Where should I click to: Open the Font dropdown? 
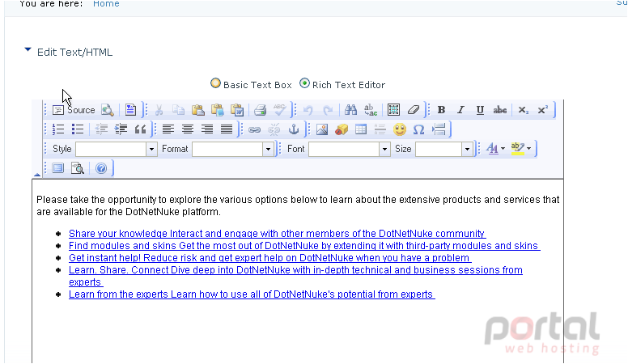click(350, 149)
